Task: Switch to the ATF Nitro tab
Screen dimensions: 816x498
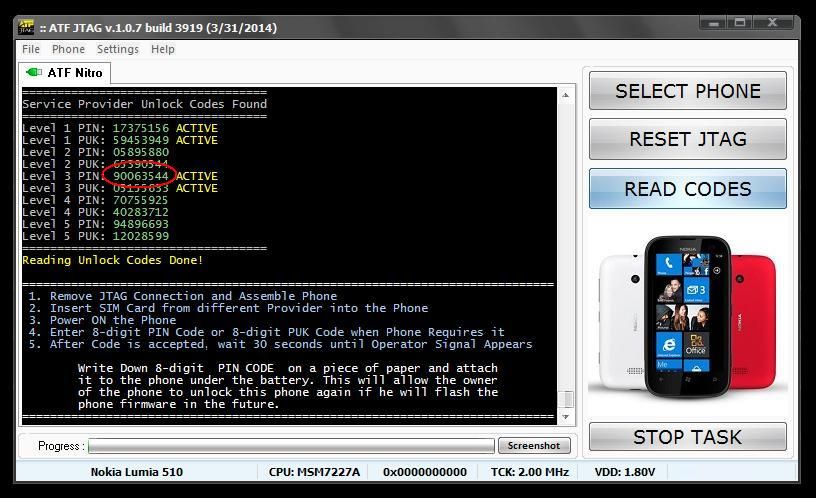Action: pos(65,72)
